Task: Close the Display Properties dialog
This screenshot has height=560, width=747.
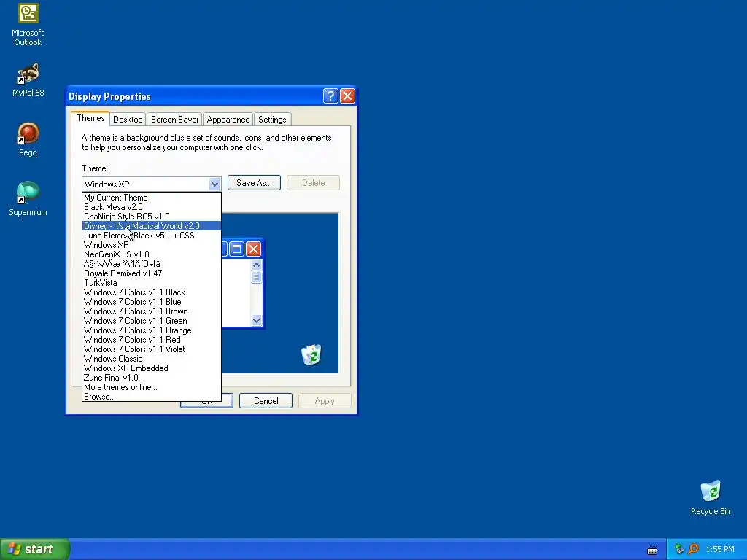Action: [x=348, y=96]
